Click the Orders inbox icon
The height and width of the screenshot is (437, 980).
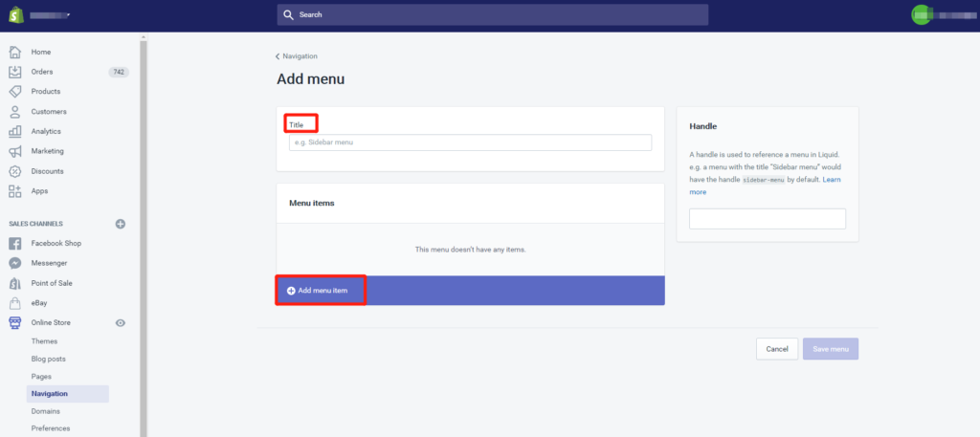(x=15, y=72)
